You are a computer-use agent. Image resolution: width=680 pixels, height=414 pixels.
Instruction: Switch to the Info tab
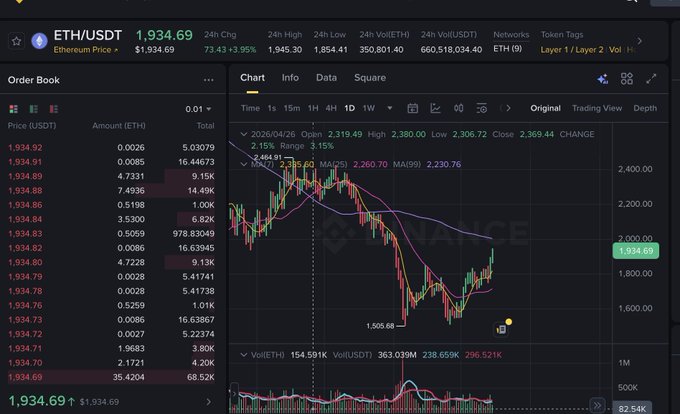pos(290,78)
